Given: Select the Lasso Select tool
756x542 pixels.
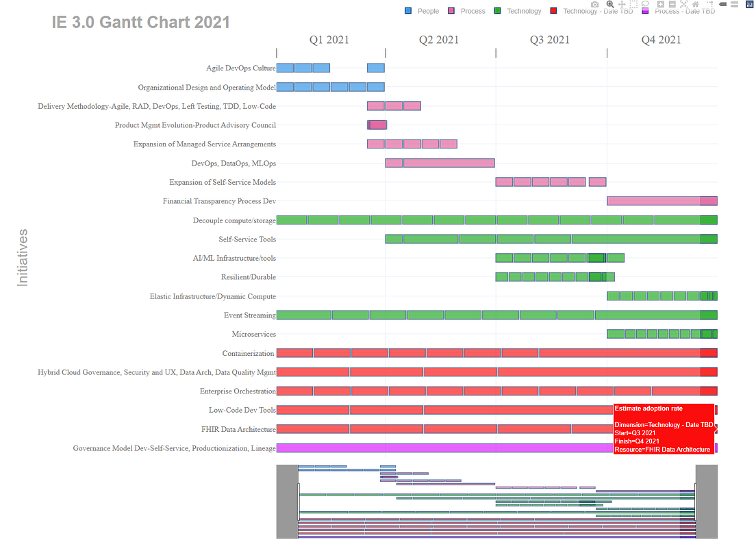Looking at the screenshot, I should coord(645,4).
